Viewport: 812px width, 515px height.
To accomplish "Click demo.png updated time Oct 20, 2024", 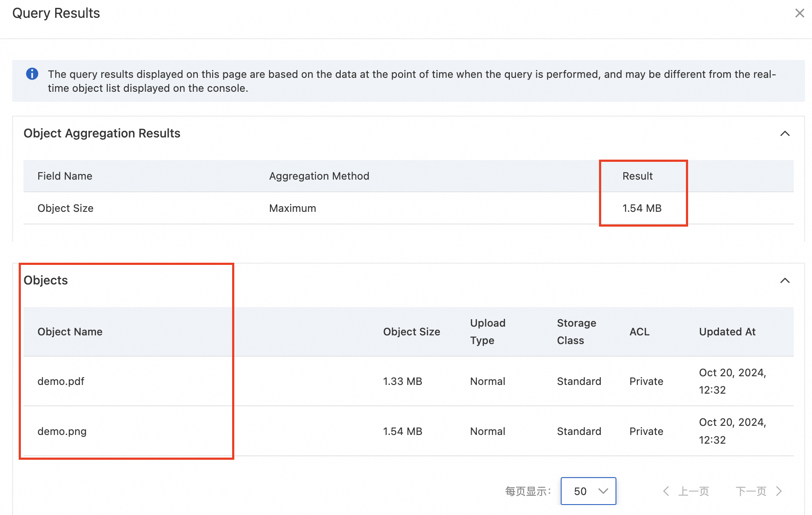I will (732, 431).
